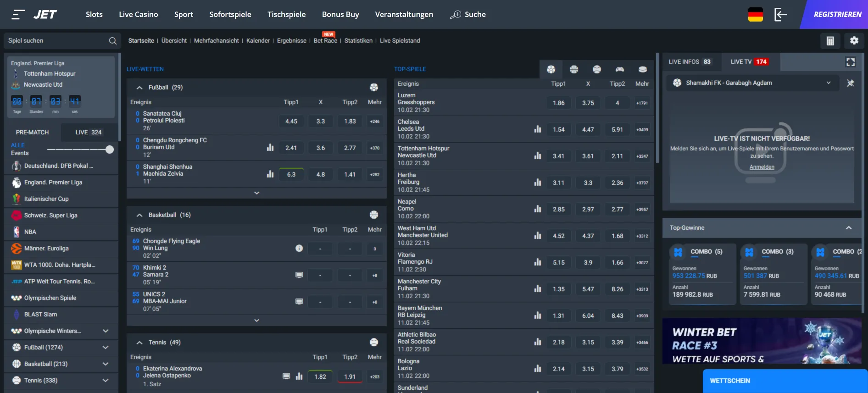The width and height of the screenshot is (868, 393).
Task: Show more football matches with down chevron
Action: (x=256, y=193)
